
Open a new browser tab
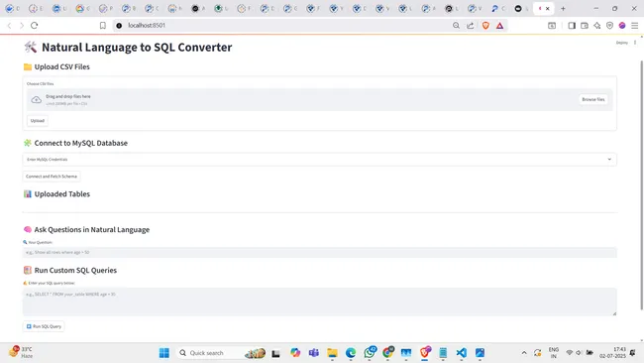click(x=563, y=8)
